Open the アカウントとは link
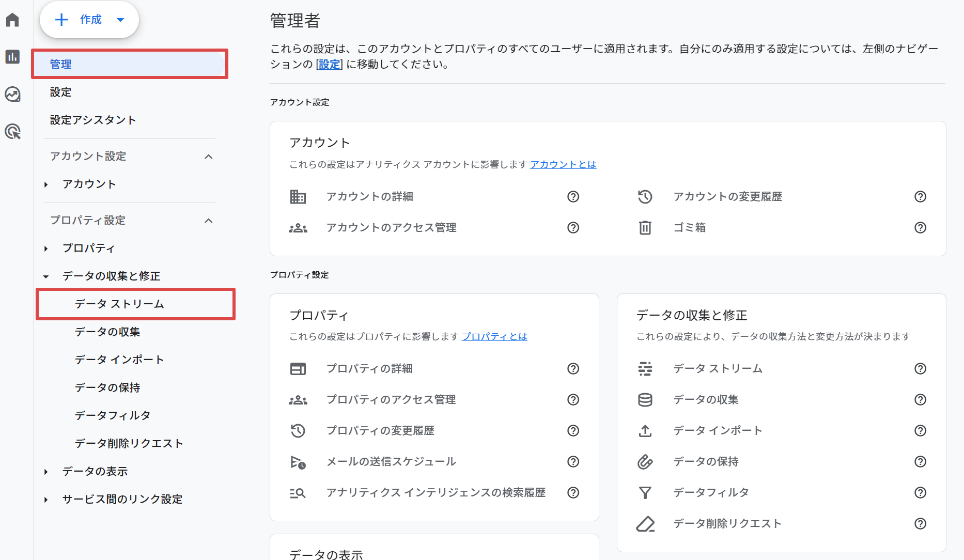964x560 pixels. [x=563, y=164]
